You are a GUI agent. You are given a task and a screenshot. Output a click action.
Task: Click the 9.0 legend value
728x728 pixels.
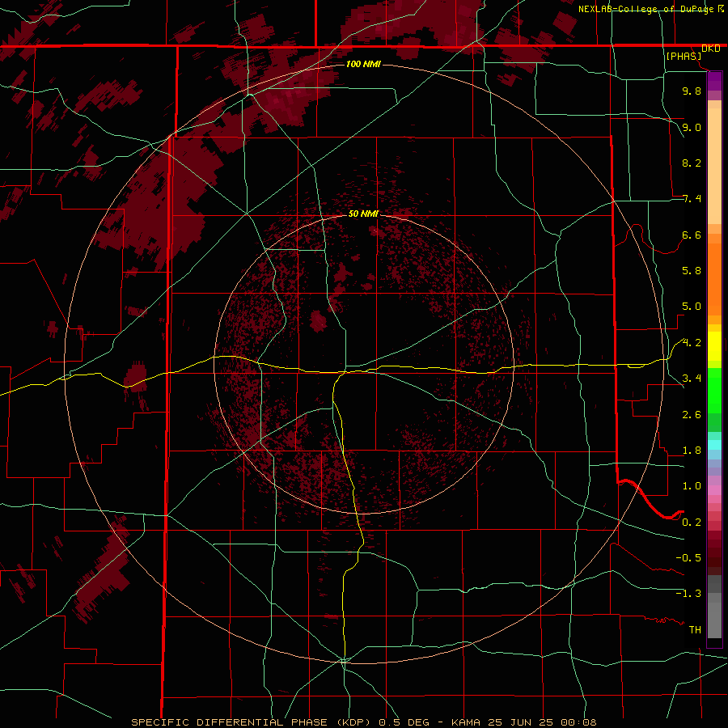(x=692, y=127)
